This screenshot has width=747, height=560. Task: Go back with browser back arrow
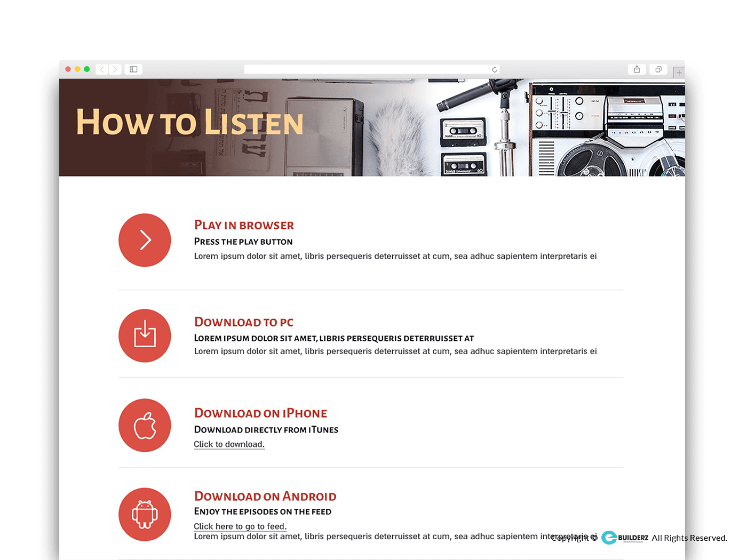[x=102, y=69]
